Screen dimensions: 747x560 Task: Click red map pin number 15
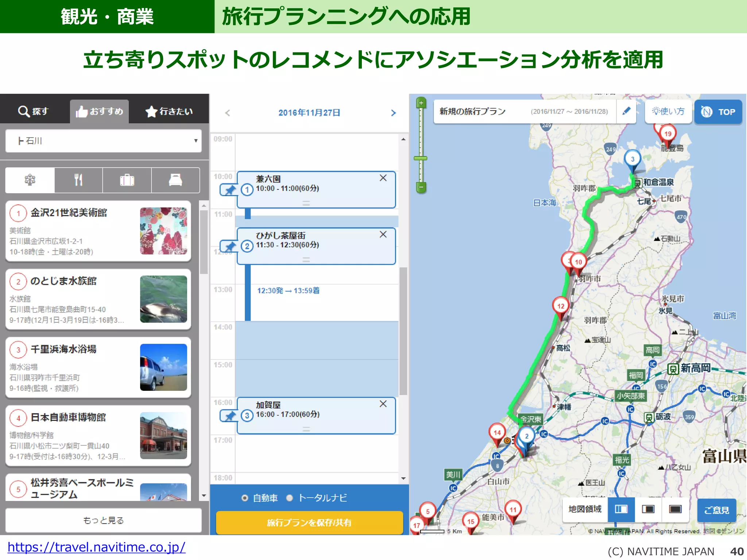point(471,522)
